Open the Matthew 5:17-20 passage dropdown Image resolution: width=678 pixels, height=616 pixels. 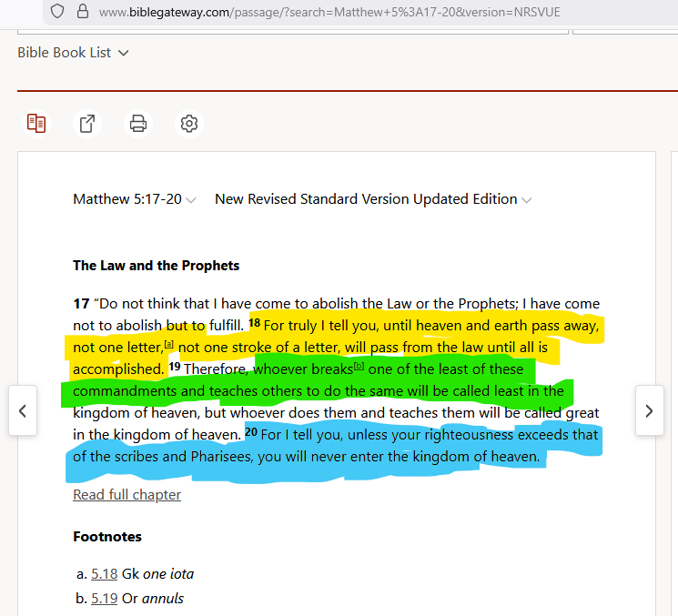tap(134, 199)
